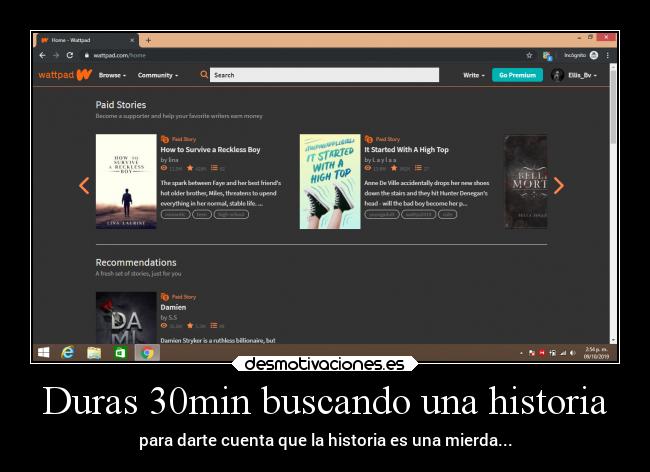
Task: Click the Wattpad logo in header
Action: click(65, 75)
